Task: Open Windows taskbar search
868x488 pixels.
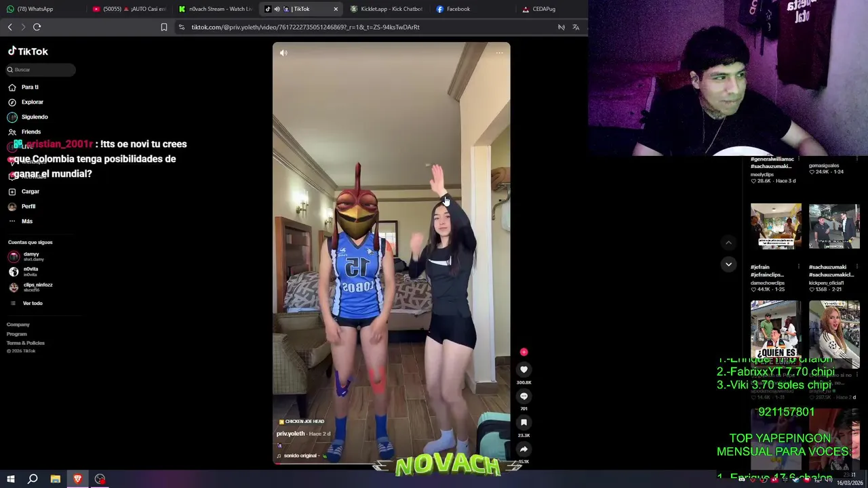Action: click(x=33, y=479)
